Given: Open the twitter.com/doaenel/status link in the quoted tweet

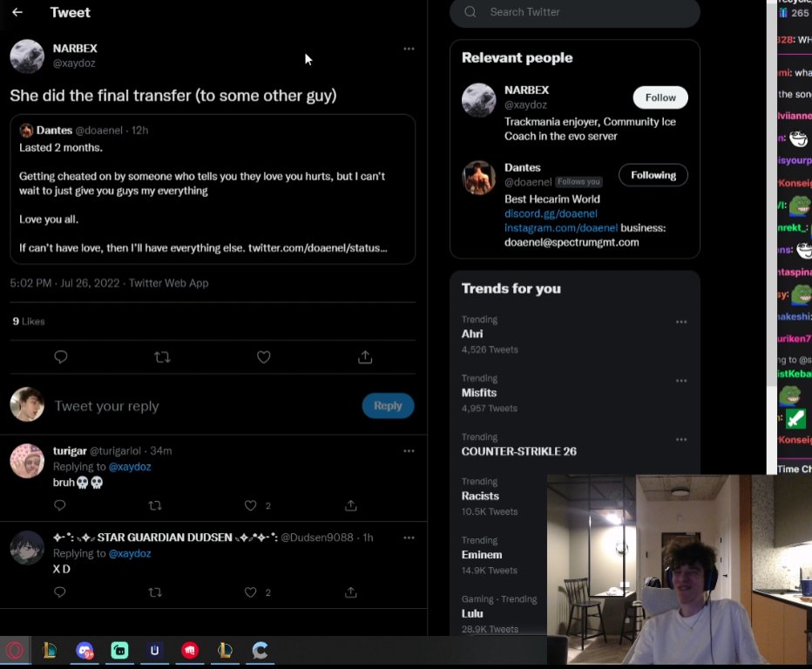Looking at the screenshot, I should coord(317,248).
